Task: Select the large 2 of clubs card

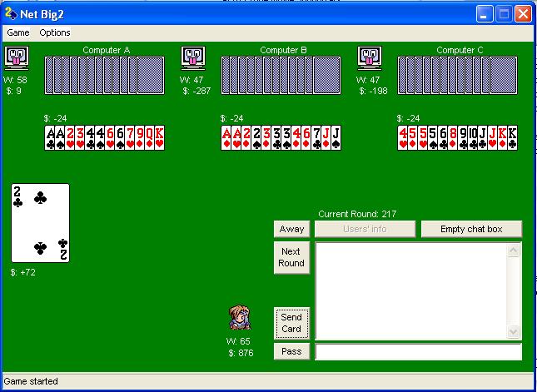Action: [x=41, y=223]
